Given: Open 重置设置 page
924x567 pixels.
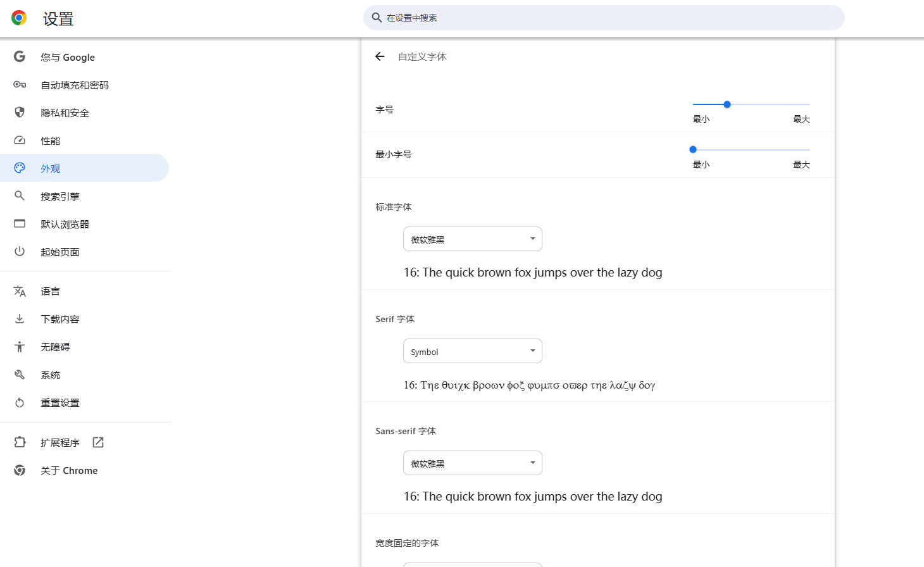Looking at the screenshot, I should click(85, 402).
